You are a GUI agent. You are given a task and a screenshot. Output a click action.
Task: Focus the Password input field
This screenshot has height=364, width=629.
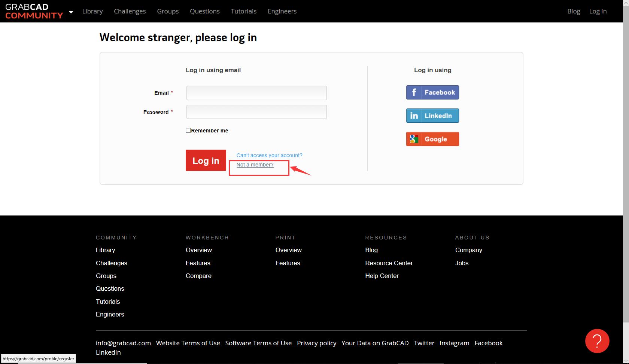coord(256,112)
